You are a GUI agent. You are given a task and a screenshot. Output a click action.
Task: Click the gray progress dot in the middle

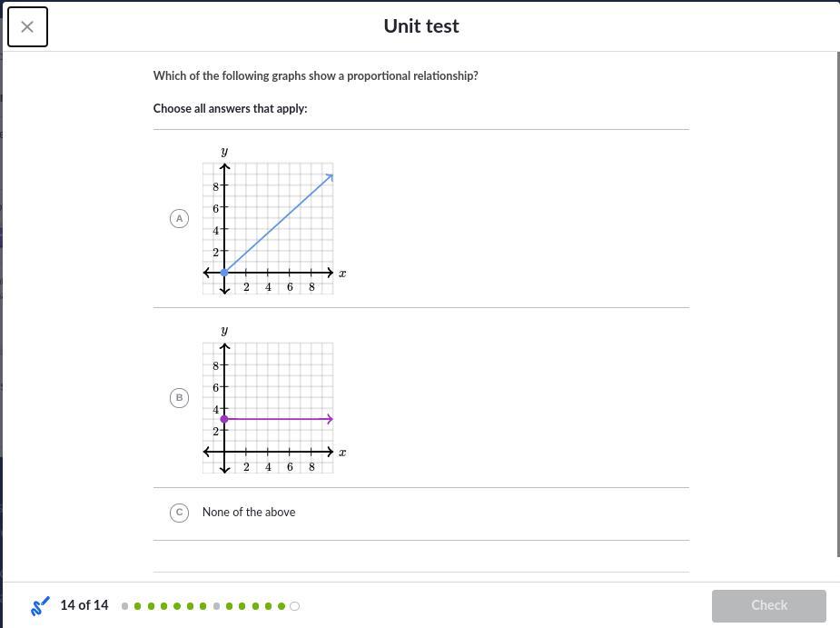click(x=216, y=606)
